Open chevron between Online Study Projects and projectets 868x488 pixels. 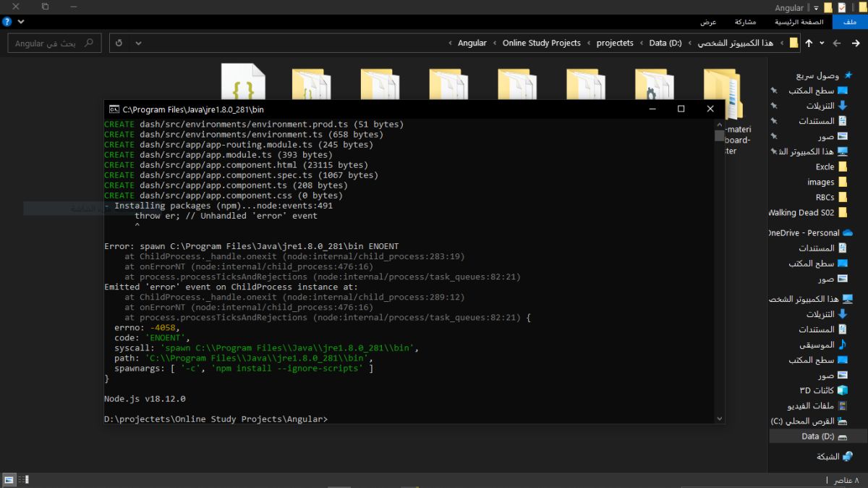(589, 43)
